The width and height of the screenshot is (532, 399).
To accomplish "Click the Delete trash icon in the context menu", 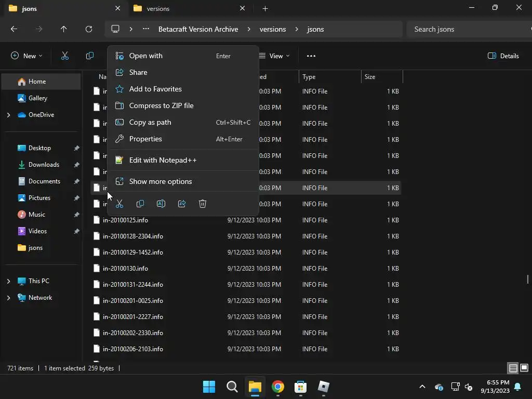I will (203, 204).
